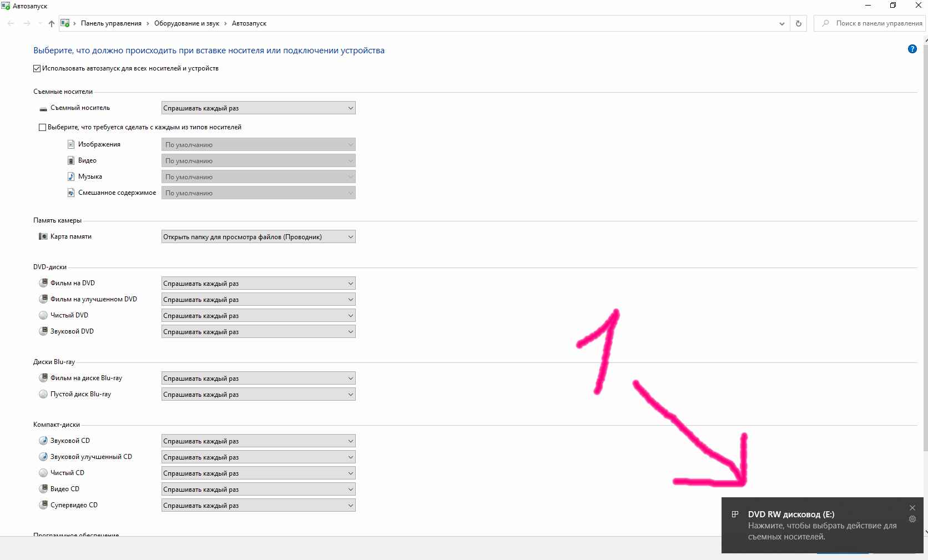Open Пустой диск Blu-ray dropdown
The height and width of the screenshot is (560, 928).
click(259, 395)
